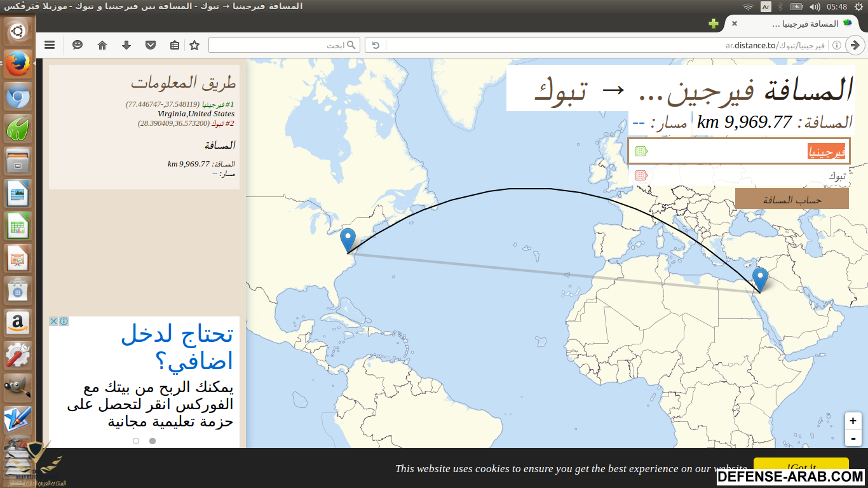Click the back arrow navigation button

(855, 45)
